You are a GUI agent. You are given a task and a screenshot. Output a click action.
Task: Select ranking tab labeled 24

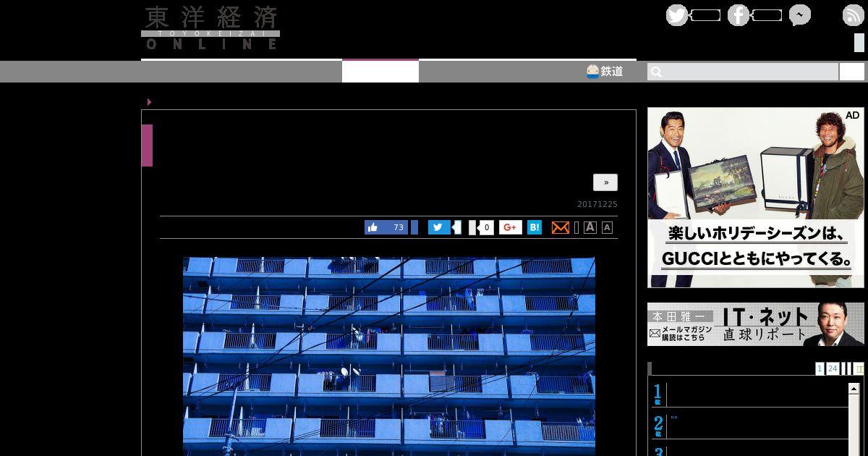point(833,368)
